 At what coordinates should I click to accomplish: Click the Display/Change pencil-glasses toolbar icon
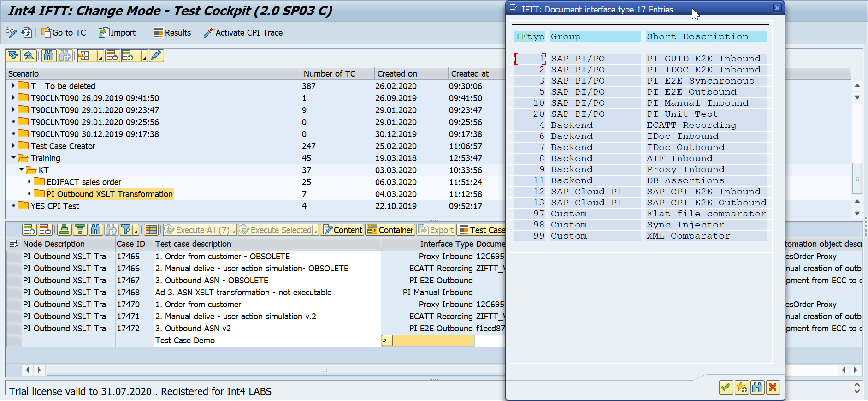(11, 32)
